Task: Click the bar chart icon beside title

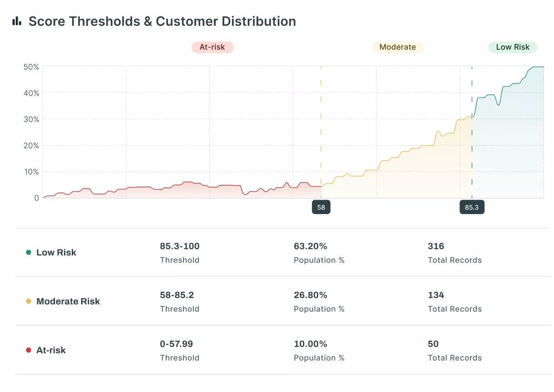Action: click(x=17, y=21)
